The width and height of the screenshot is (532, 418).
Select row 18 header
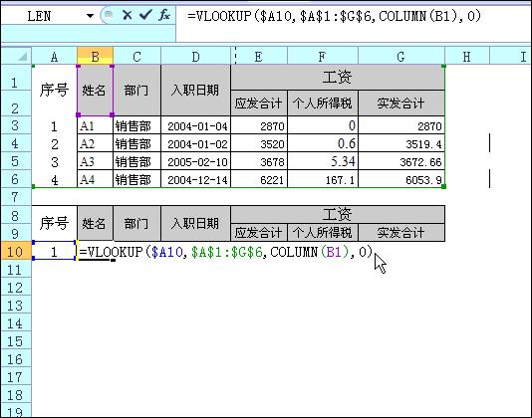point(16,394)
